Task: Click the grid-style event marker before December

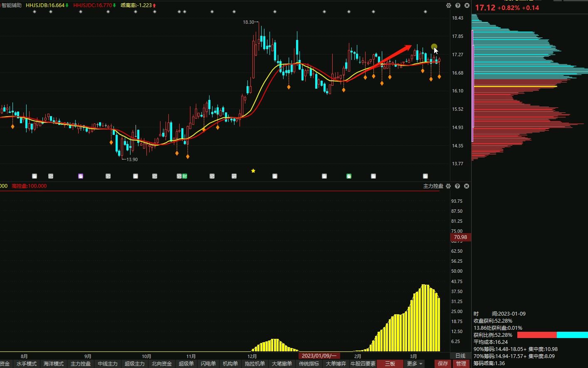Action: [x=234, y=176]
